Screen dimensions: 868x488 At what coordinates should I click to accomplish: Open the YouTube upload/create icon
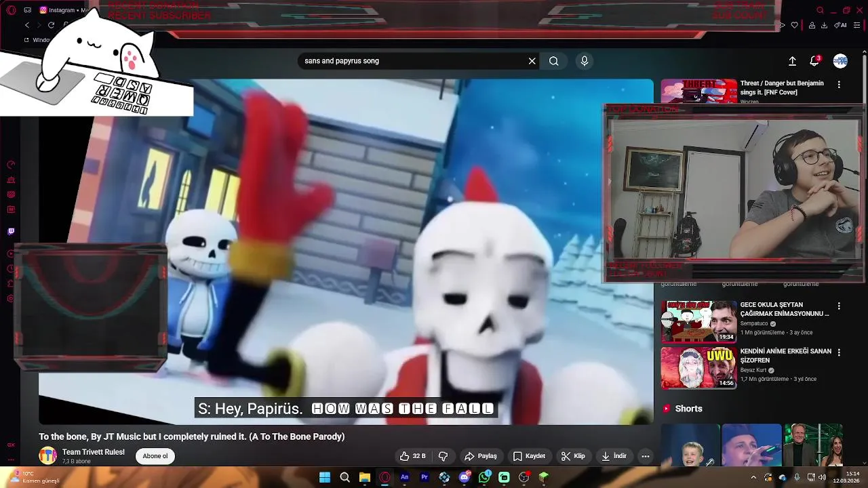[792, 61]
